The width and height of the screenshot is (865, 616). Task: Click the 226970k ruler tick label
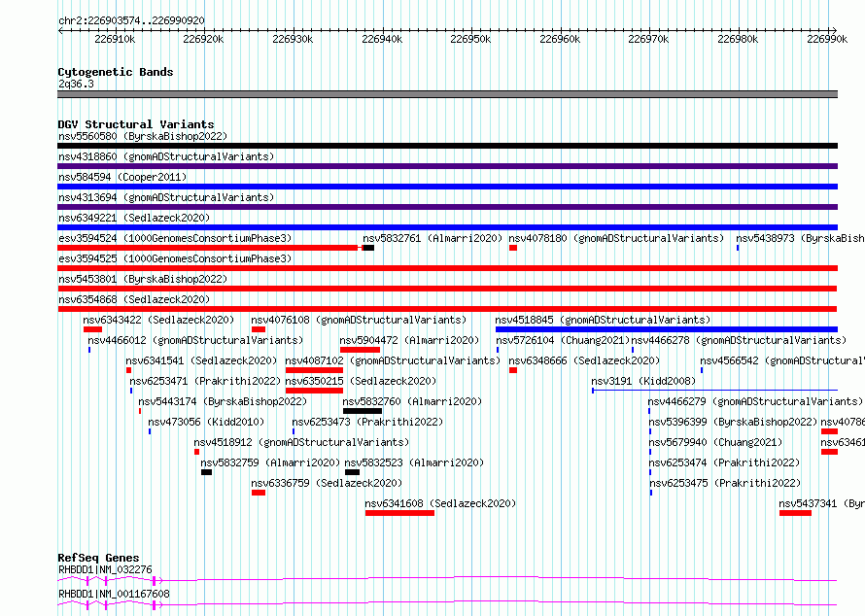click(x=649, y=39)
